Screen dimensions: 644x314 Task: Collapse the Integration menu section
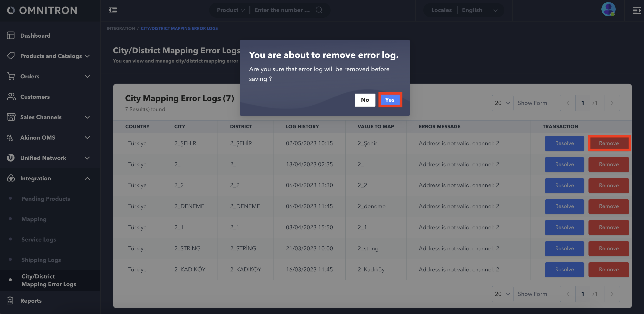tap(87, 178)
